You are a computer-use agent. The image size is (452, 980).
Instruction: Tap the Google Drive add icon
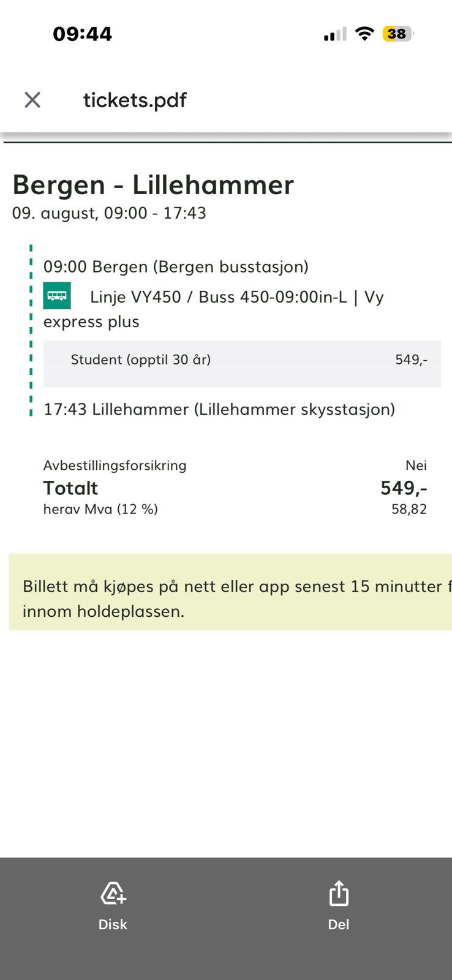tap(113, 893)
